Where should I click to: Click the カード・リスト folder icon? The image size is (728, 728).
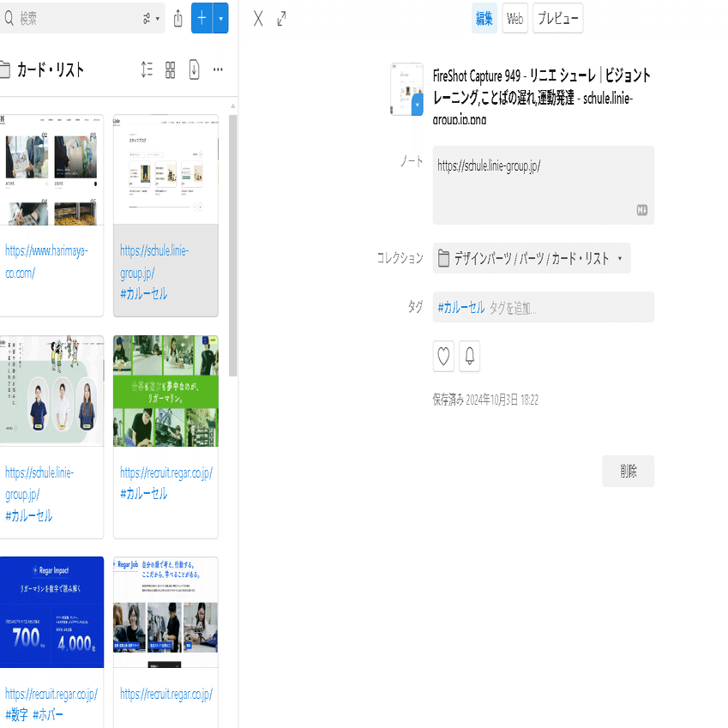pyautogui.click(x=4, y=69)
